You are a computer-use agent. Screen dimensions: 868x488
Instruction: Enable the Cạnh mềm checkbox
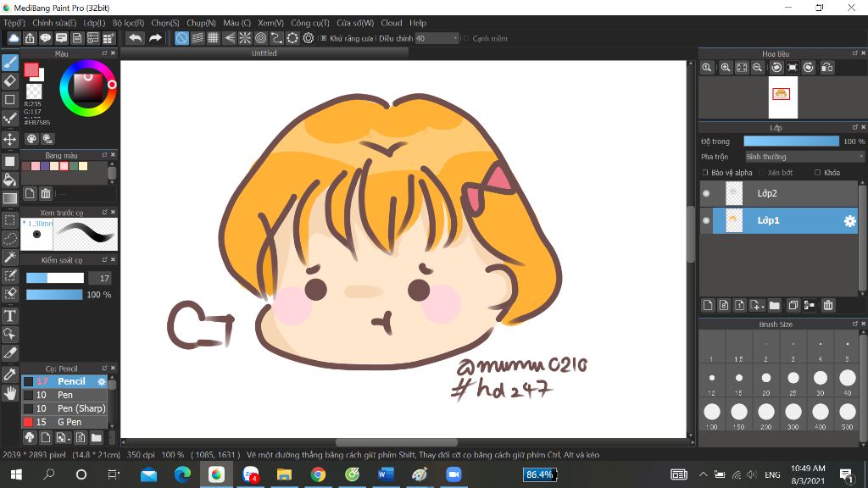pyautogui.click(x=465, y=38)
